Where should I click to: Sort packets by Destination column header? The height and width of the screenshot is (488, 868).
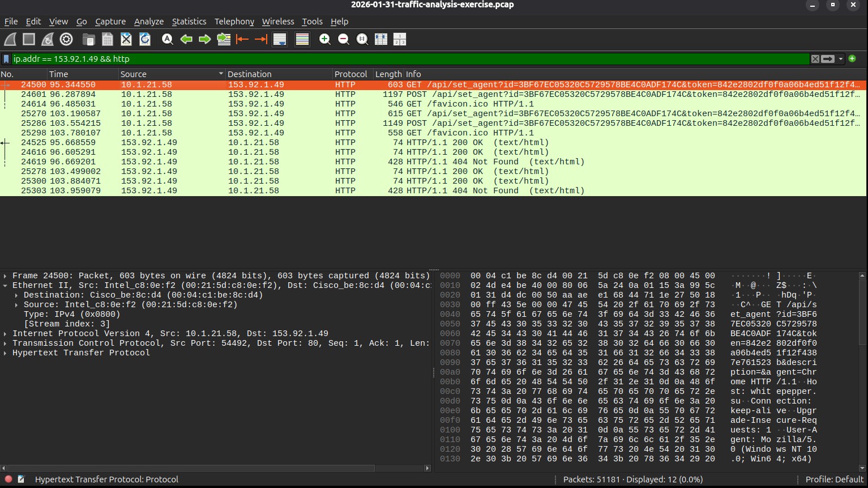click(x=279, y=74)
